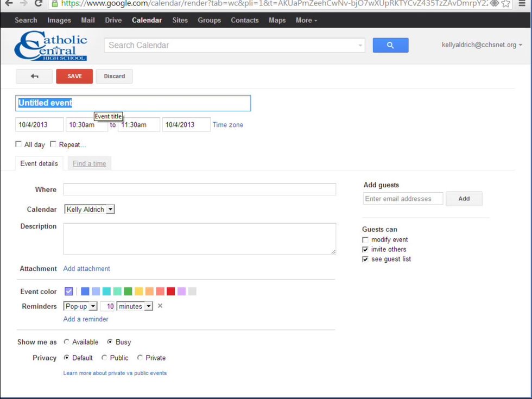Click the Add attachment link

coord(87,269)
